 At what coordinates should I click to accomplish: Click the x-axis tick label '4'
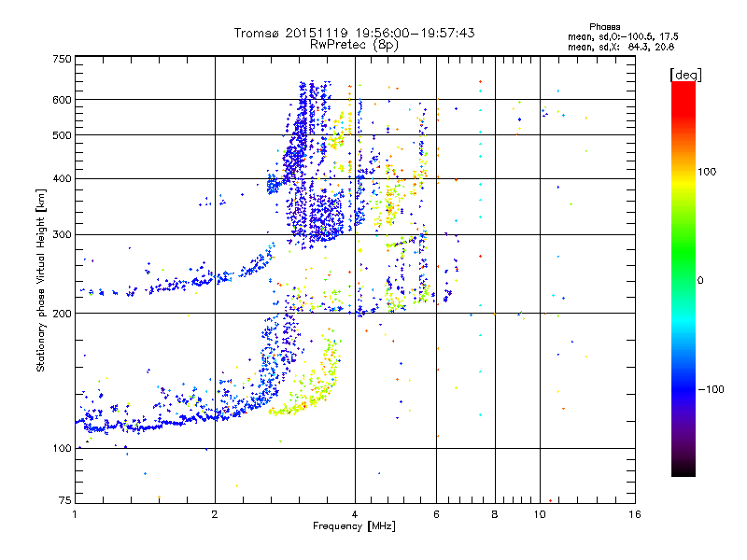pyautogui.click(x=355, y=514)
